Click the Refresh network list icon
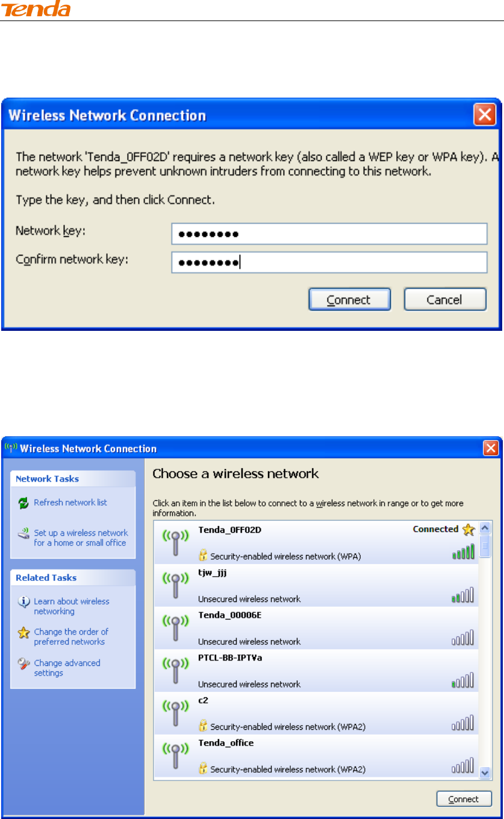The height and width of the screenshot is (819, 504). 23,503
